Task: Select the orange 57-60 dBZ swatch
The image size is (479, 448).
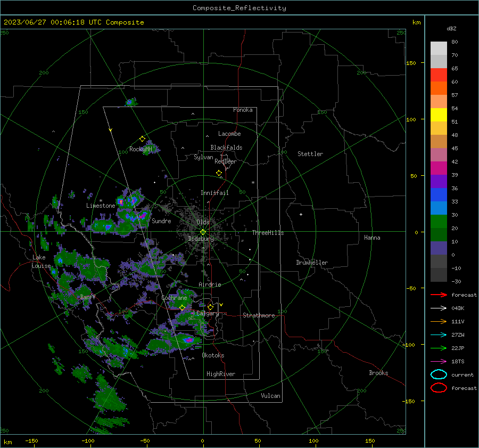Action: pyautogui.click(x=439, y=88)
